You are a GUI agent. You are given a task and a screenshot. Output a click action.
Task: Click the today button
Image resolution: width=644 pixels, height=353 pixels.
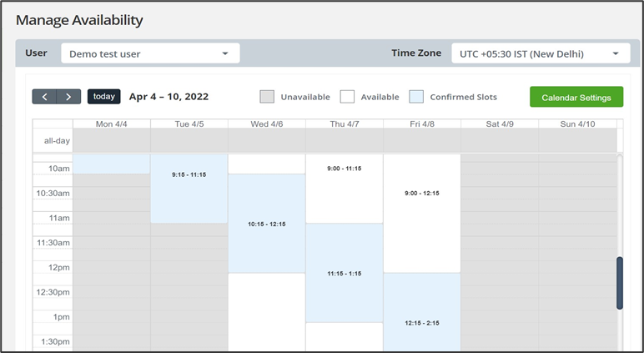tap(104, 97)
